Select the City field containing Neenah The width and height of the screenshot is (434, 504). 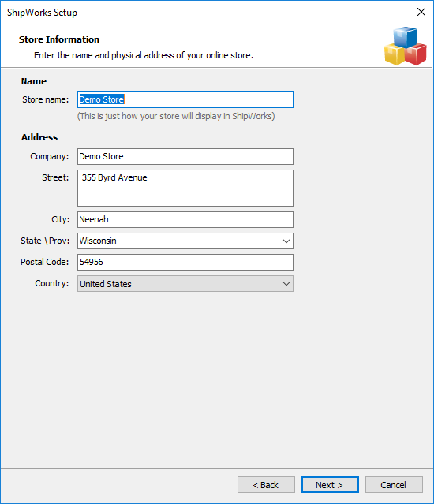pos(185,219)
